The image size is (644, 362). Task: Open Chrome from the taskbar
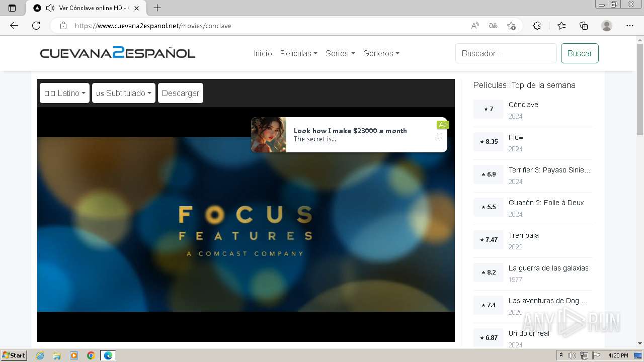(91, 355)
